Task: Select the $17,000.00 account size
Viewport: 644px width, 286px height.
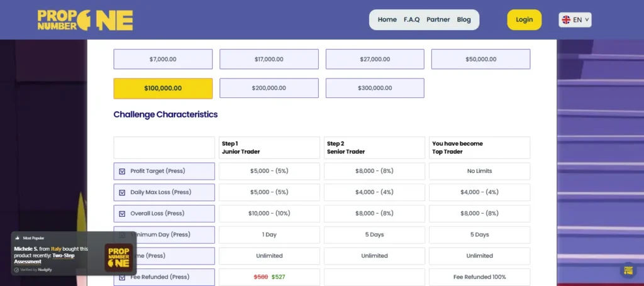Action: [269, 59]
